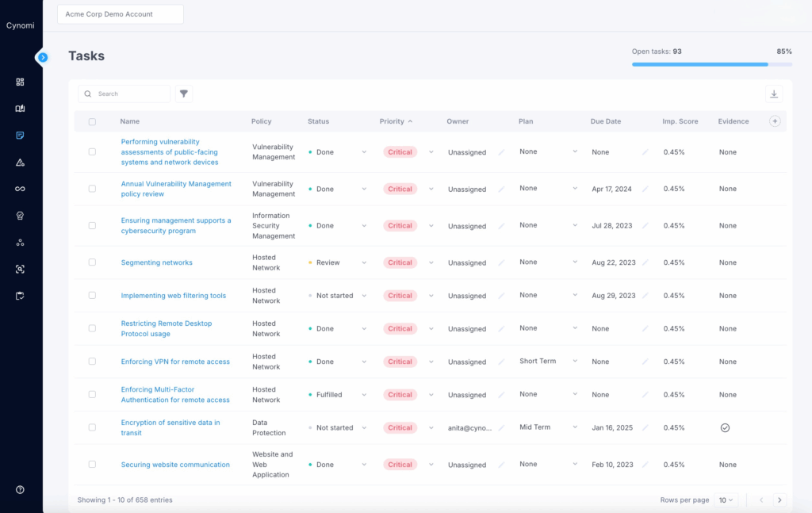Click the Due Date column header
This screenshot has width=812, height=513.
[x=606, y=121]
